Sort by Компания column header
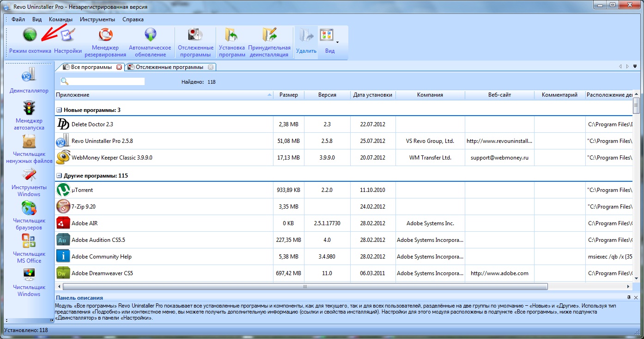Image resolution: width=644 pixels, height=339 pixels. coord(430,95)
